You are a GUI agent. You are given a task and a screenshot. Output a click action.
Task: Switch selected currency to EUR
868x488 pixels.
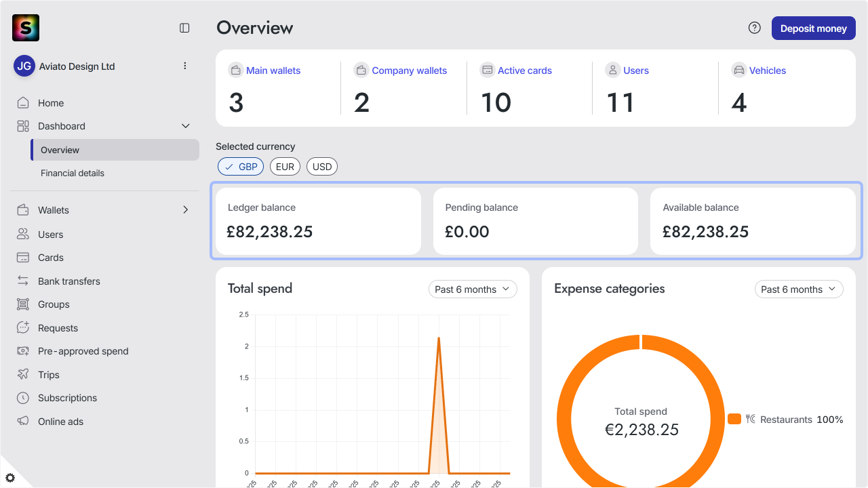(285, 167)
